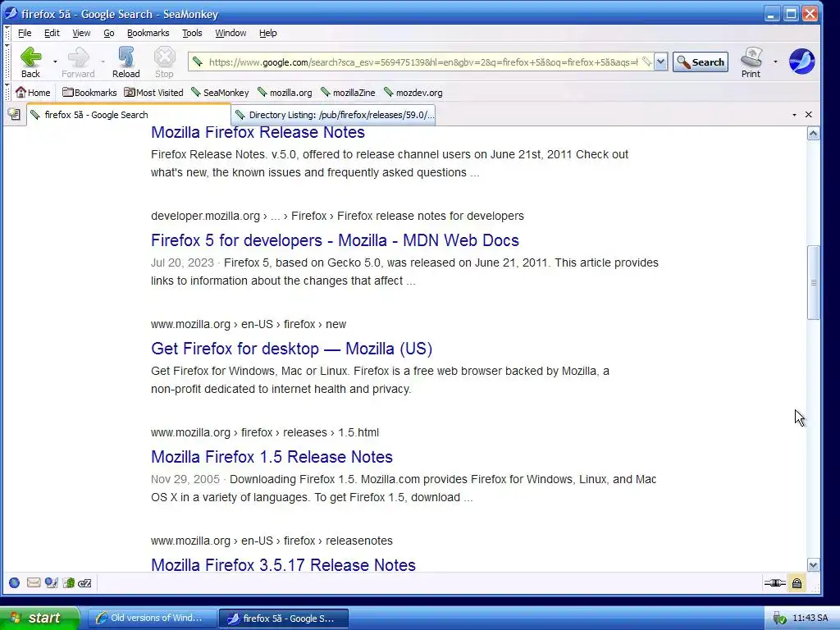Screen dimensions: 840x630
Task: Click the Stop loading icon
Action: (x=164, y=57)
